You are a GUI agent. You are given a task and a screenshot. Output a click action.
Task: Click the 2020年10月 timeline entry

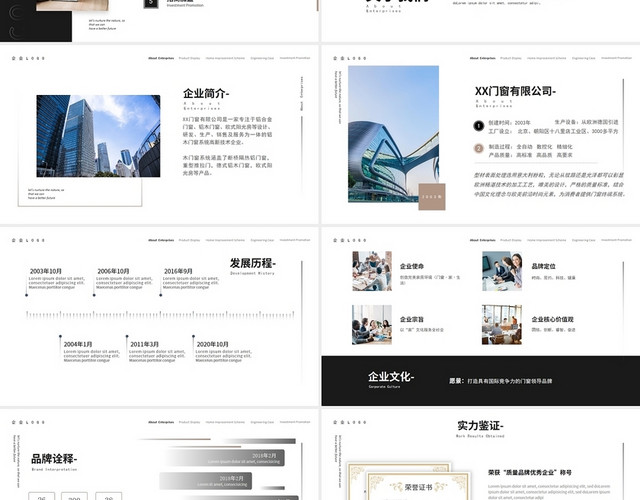tap(224, 352)
